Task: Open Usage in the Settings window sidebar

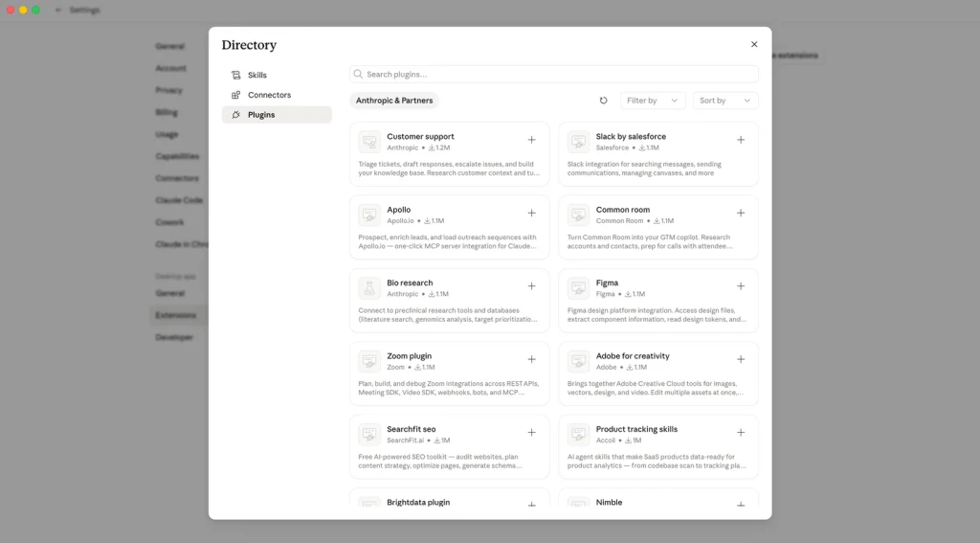Action: point(167,134)
